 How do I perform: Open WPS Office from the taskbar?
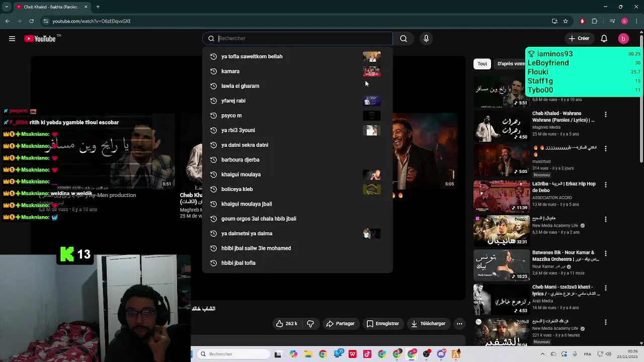pyautogui.click(x=353, y=354)
